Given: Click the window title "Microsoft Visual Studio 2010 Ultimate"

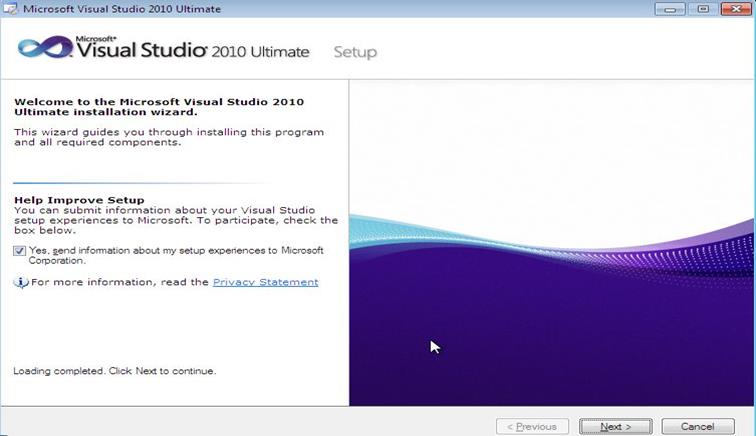Looking at the screenshot, I should tap(122, 9).
